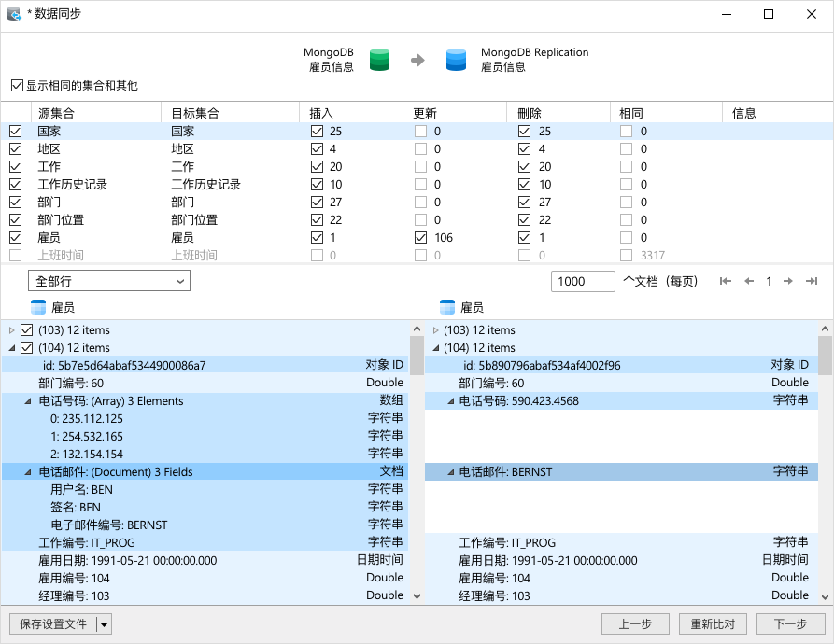Click the green MongoDB source database icon

[378, 58]
